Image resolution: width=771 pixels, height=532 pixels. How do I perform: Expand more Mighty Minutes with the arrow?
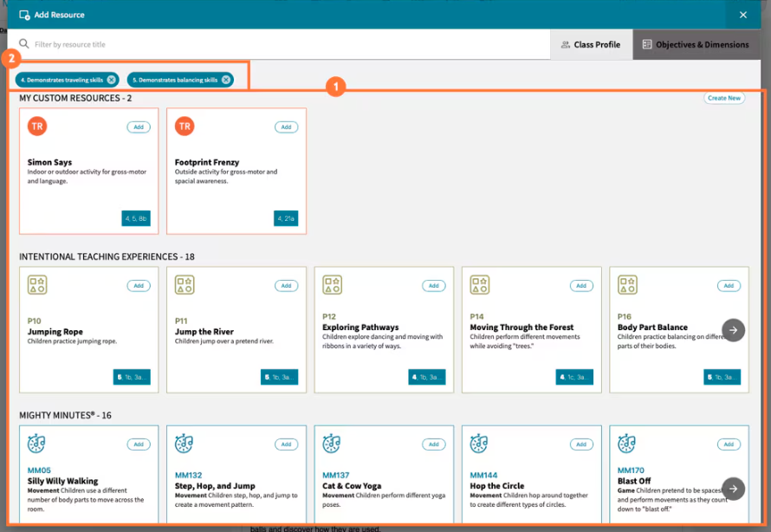[x=733, y=488]
